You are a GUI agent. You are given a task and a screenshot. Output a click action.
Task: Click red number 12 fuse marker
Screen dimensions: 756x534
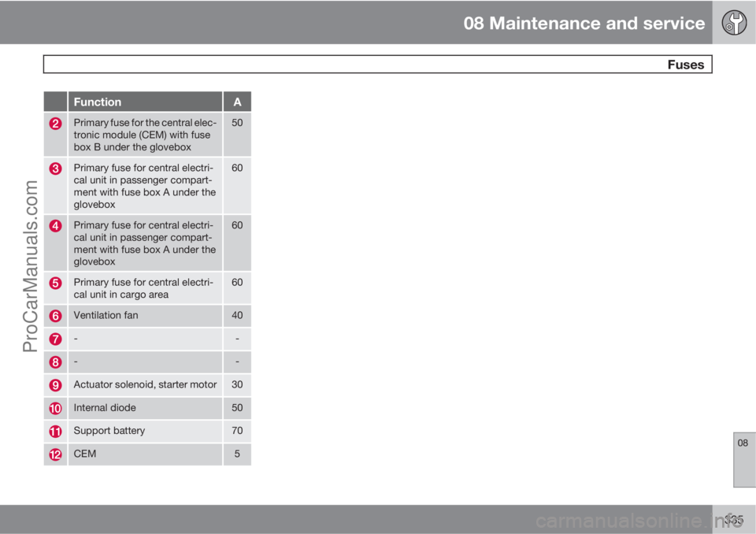[55, 454]
